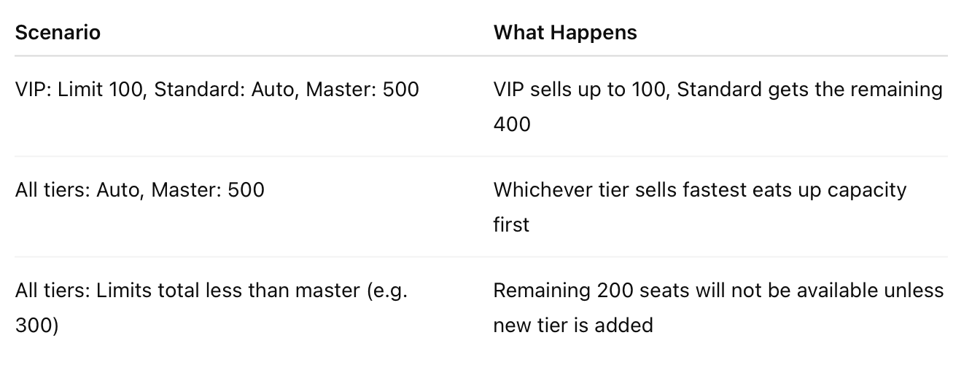Click the Scenario column header
This screenshot has width=980, height=370.
click(x=58, y=33)
